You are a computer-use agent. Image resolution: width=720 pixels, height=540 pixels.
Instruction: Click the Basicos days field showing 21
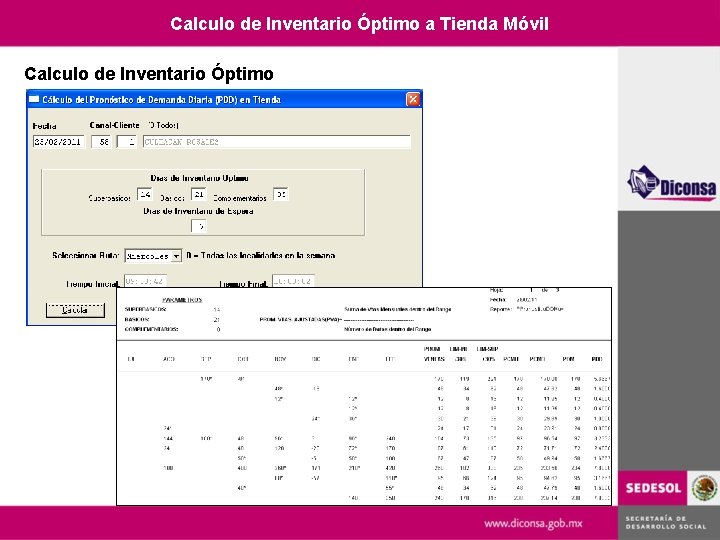(198, 194)
